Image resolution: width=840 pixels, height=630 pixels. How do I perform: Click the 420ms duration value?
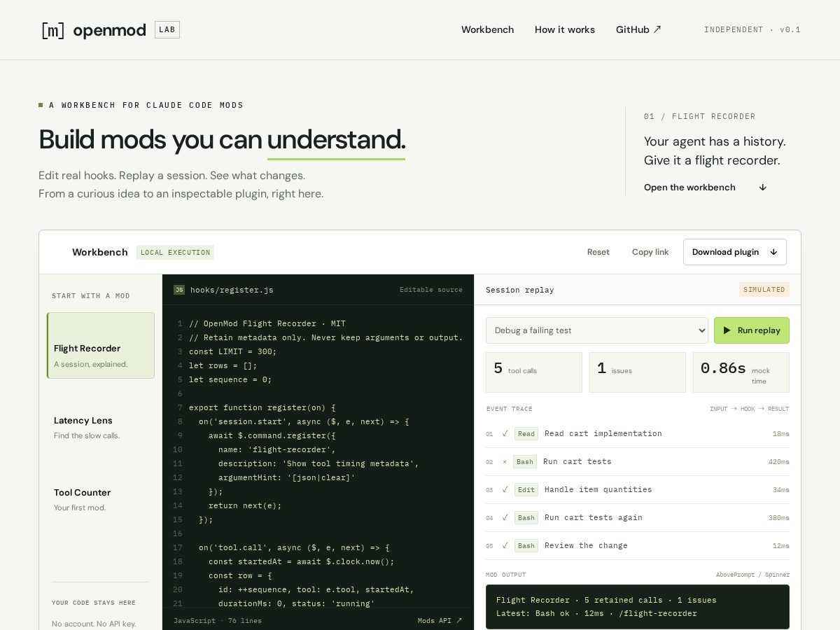point(778,462)
